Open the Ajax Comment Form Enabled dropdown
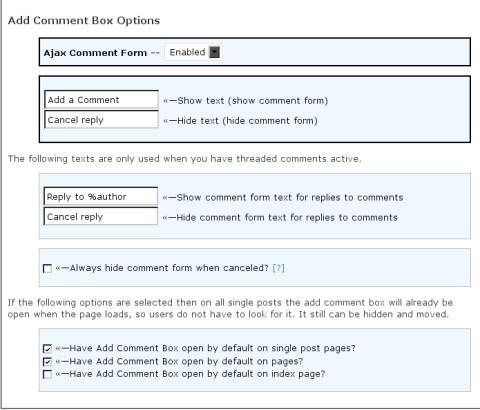480x410 pixels. coord(193,52)
